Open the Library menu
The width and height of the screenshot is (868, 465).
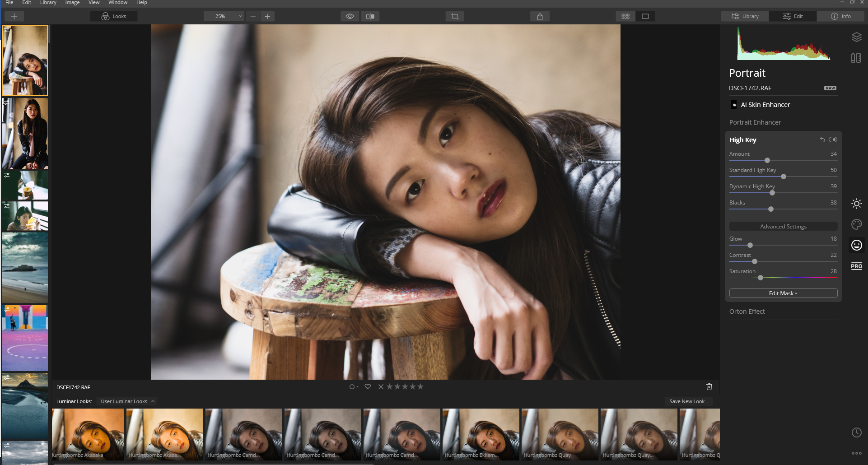coord(48,3)
